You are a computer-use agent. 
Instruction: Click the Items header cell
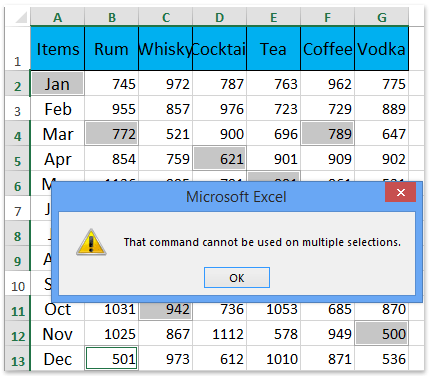58,49
